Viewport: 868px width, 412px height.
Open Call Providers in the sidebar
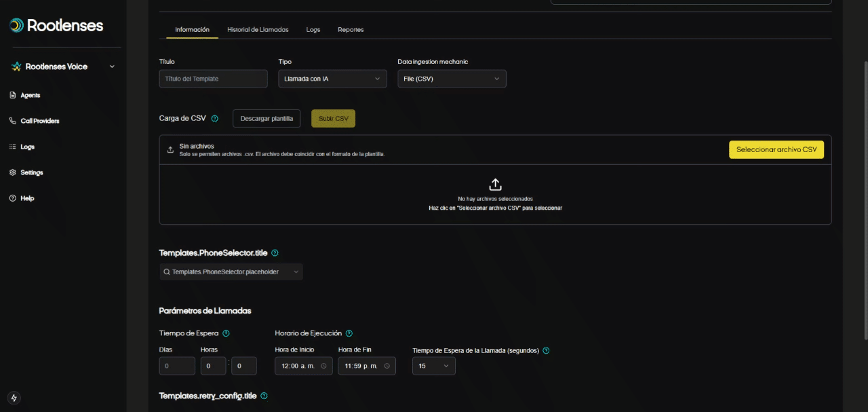[39, 121]
